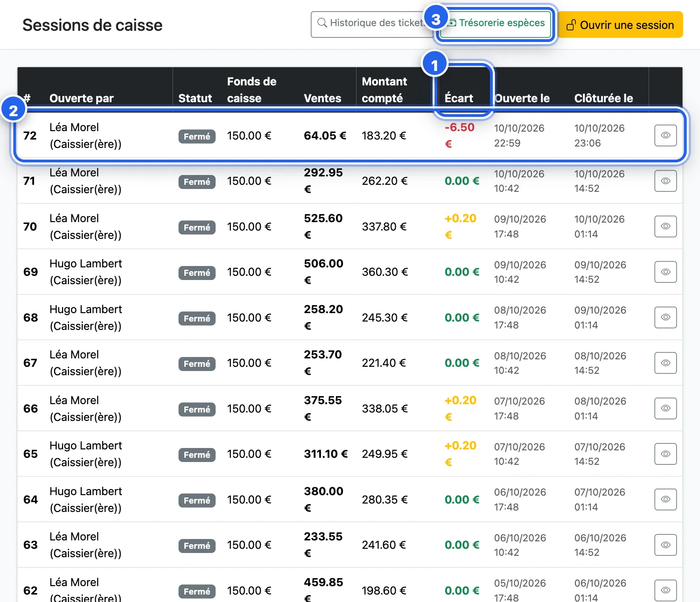
Task: Click the 525.60 € sales amount
Action: (323, 226)
